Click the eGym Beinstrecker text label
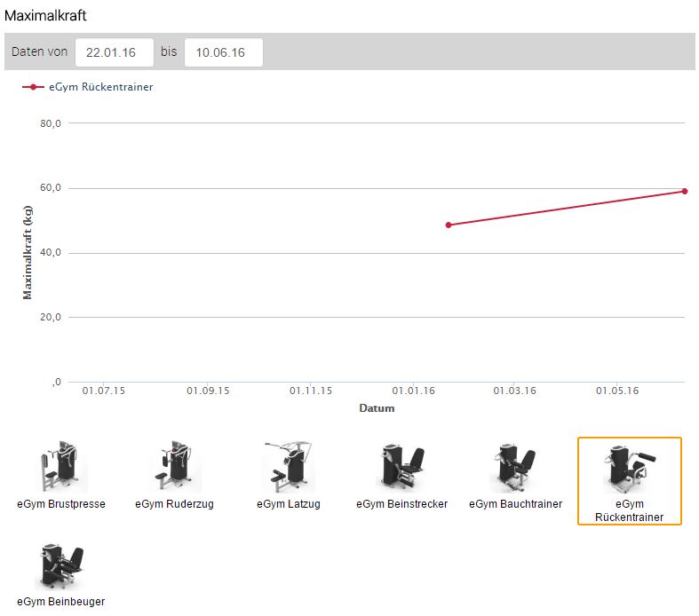The height and width of the screenshot is (616, 699). [x=401, y=504]
